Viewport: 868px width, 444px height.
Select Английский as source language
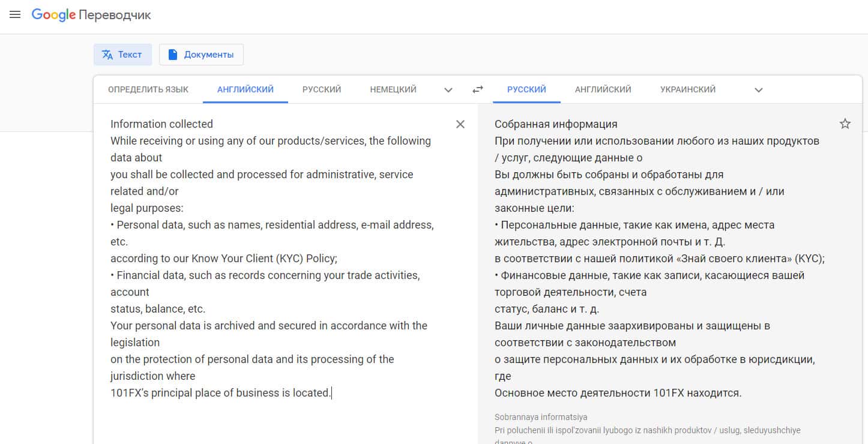(x=246, y=89)
